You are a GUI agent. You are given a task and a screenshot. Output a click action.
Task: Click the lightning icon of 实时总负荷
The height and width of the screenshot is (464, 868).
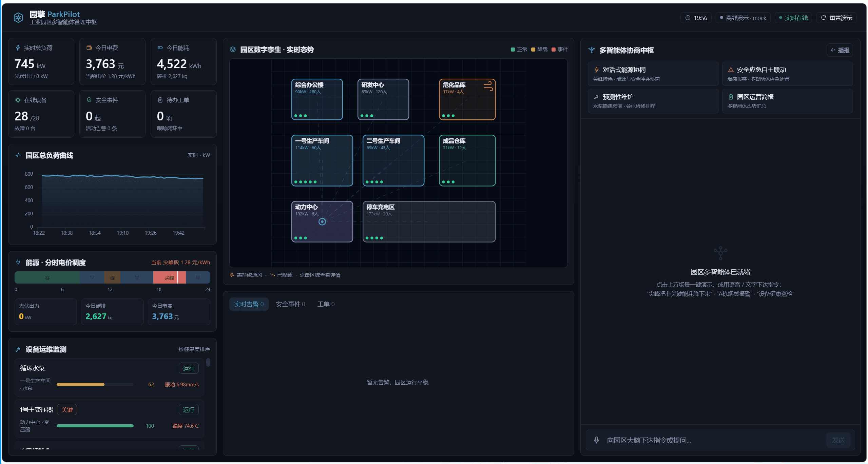click(x=18, y=48)
